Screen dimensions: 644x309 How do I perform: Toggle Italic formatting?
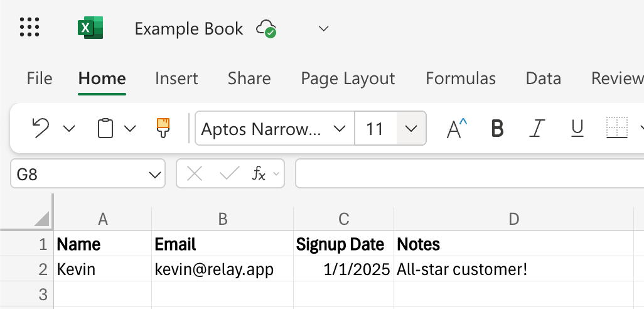point(536,128)
